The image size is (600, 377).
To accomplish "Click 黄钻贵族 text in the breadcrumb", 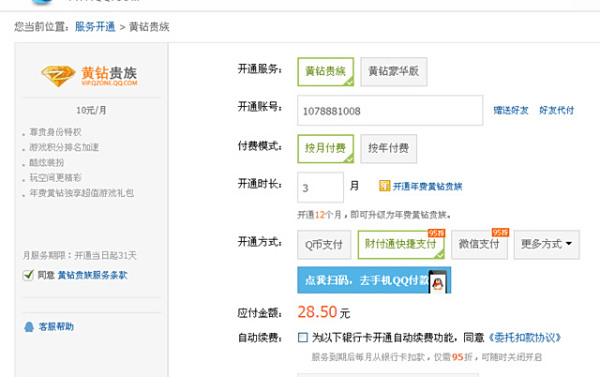I will click(x=149, y=27).
